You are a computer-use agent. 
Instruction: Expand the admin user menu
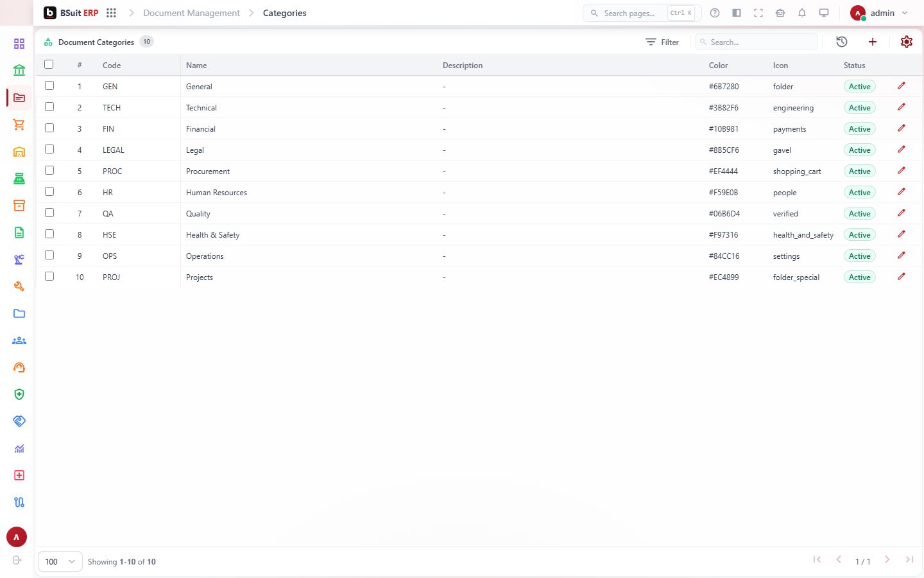(879, 13)
